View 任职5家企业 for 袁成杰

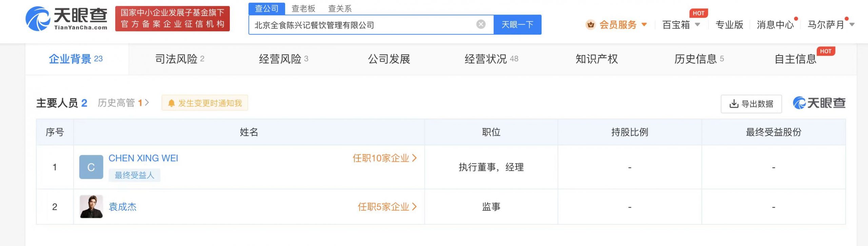click(387, 207)
